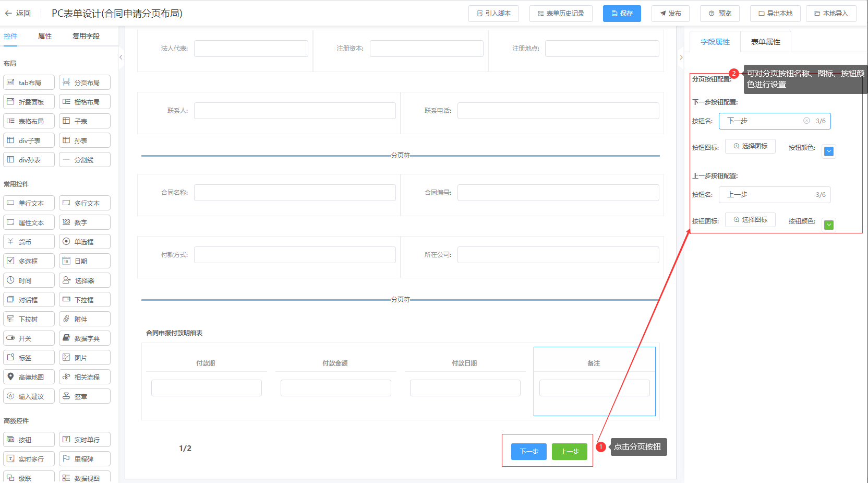The image size is (868, 483).
Task: Add the 分页布局 pagination layout control
Action: 85,83
